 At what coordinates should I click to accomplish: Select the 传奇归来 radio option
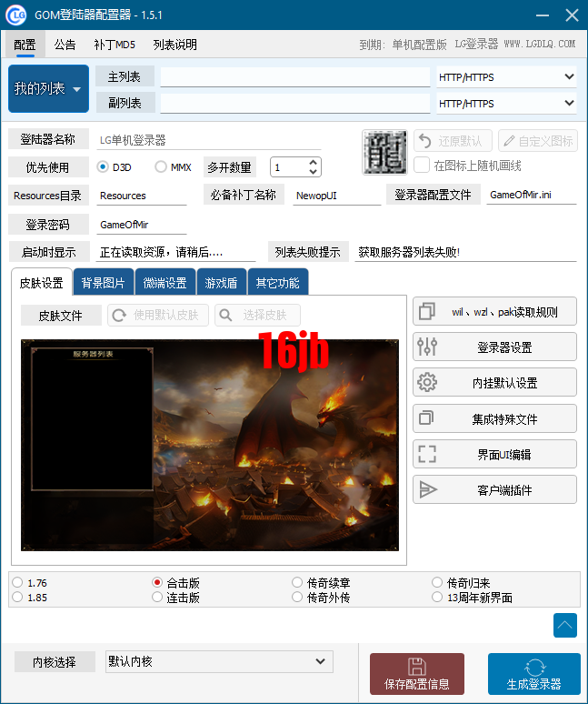tap(437, 582)
